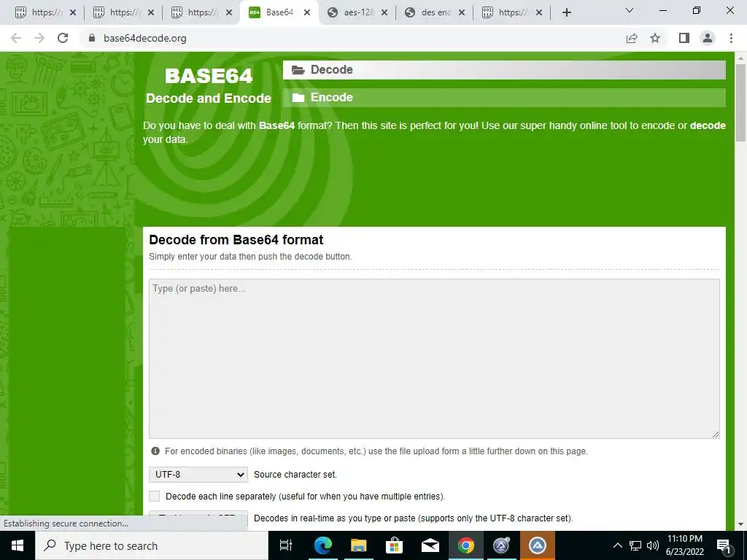Show hidden system tray icons
Image resolution: width=747 pixels, height=560 pixels.
pos(617,545)
